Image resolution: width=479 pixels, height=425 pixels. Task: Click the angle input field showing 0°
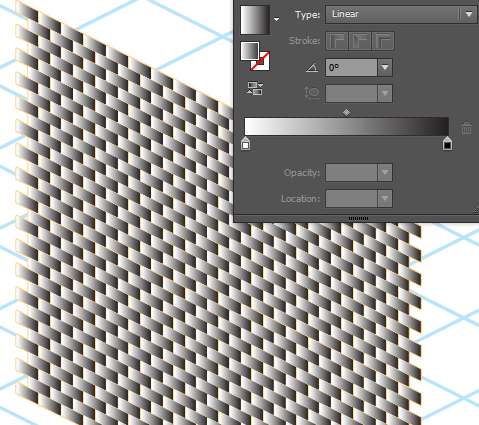[351, 68]
